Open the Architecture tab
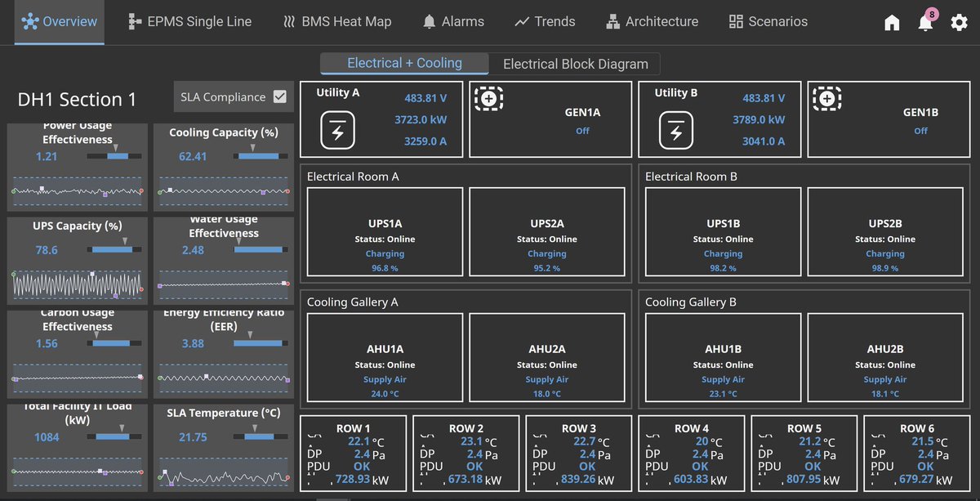 click(x=652, y=22)
